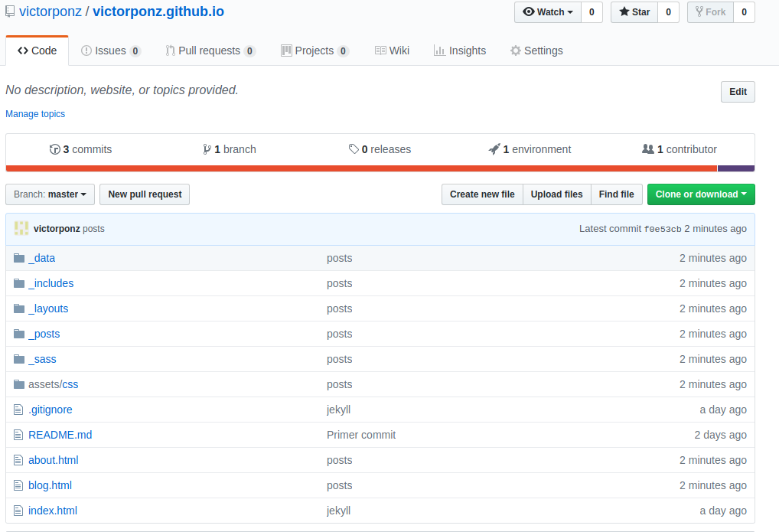Click the clock icon beside 3 commits

(54, 149)
